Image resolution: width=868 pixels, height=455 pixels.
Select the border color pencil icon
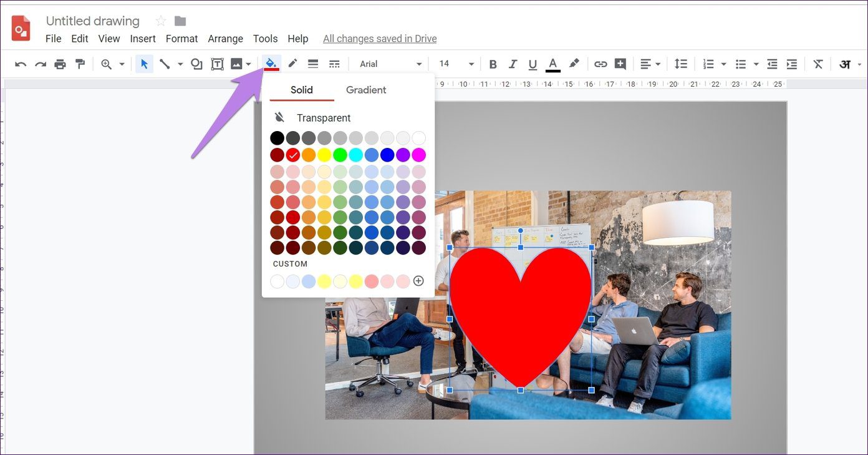[x=292, y=64]
